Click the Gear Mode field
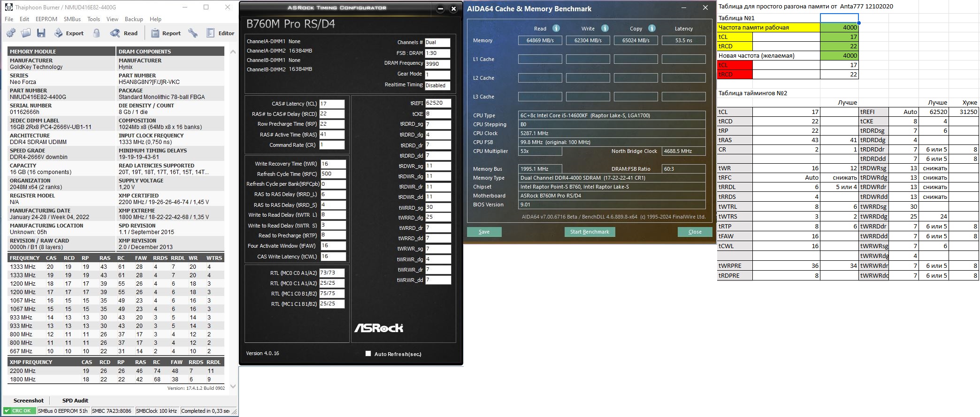The image size is (980, 417). pyautogui.click(x=437, y=74)
